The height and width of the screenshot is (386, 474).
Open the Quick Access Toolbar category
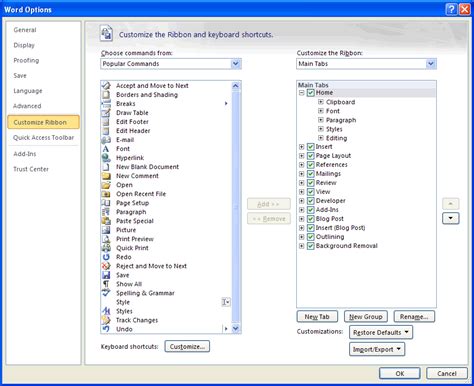[x=43, y=137]
